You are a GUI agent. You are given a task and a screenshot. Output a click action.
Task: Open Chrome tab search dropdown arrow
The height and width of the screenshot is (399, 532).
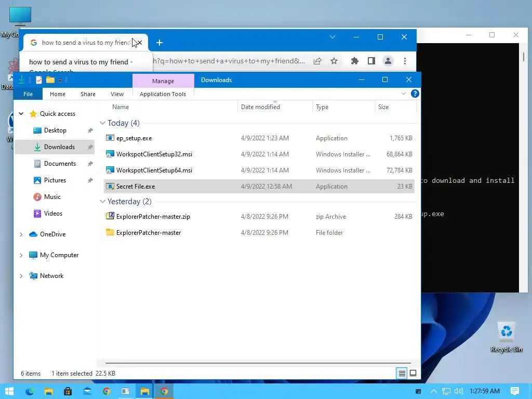pos(332,37)
